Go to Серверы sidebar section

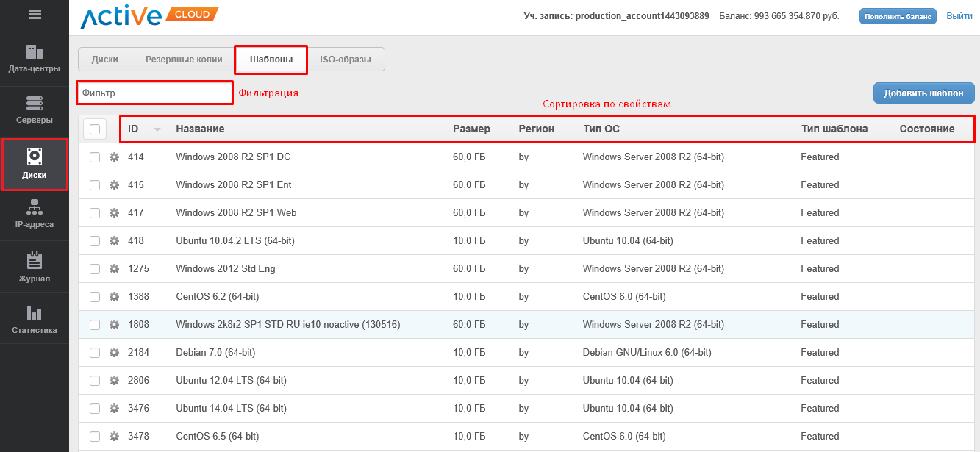tap(35, 110)
